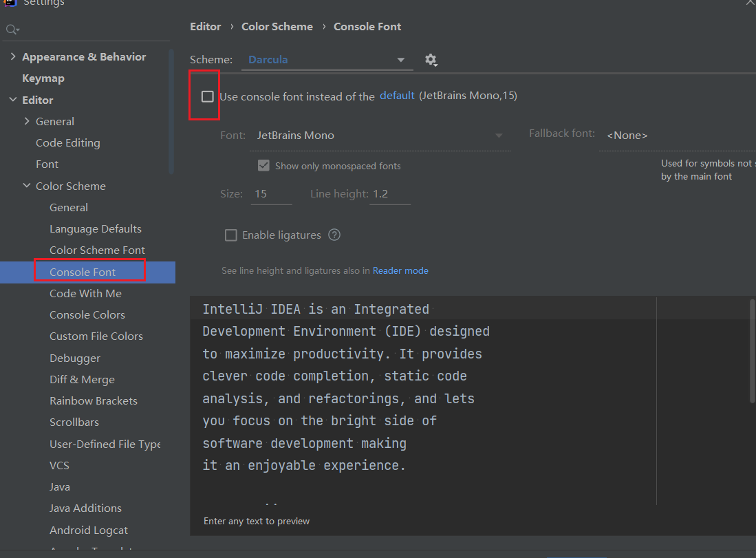Viewport: 756px width, 558px height.
Task: Open VCS color settings
Action: [x=59, y=465]
